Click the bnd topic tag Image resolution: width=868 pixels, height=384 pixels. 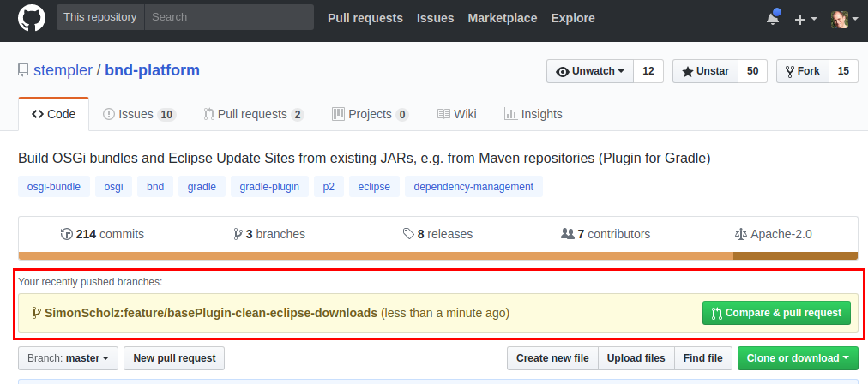pyautogui.click(x=155, y=187)
